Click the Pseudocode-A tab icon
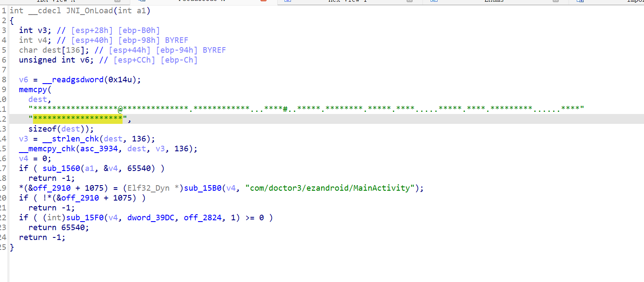The height and width of the screenshot is (282, 644). click(141, 1)
